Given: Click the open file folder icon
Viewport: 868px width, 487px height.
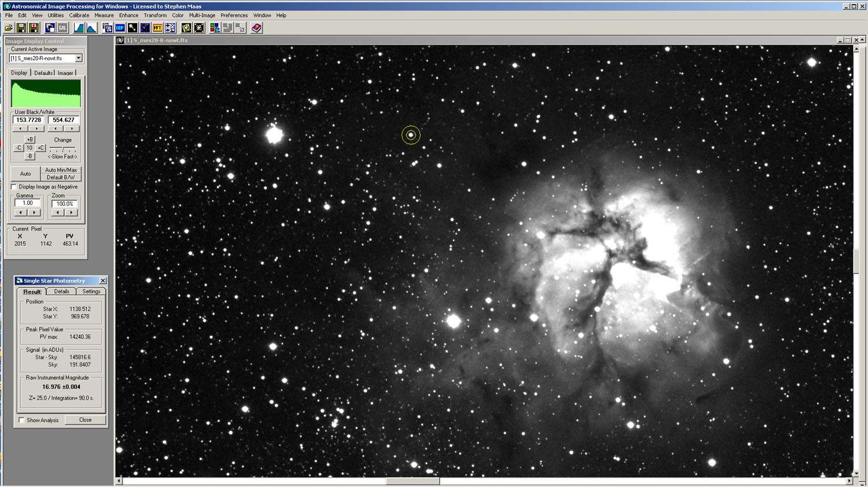Looking at the screenshot, I should (x=9, y=28).
